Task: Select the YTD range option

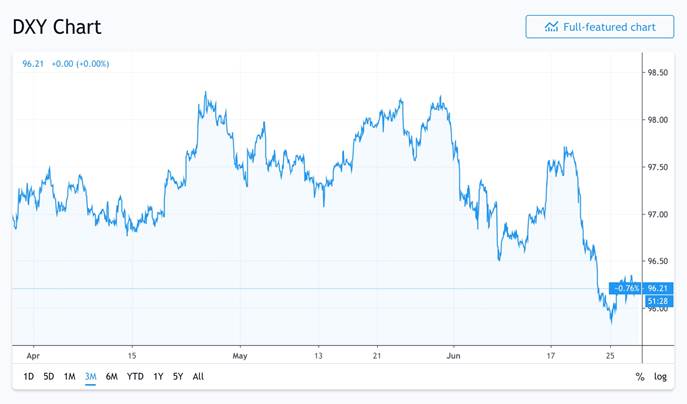Action: [135, 377]
